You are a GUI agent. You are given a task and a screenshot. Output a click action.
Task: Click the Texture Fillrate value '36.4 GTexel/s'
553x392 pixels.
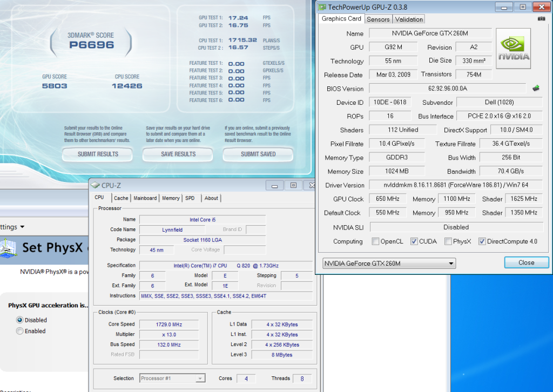point(511,144)
